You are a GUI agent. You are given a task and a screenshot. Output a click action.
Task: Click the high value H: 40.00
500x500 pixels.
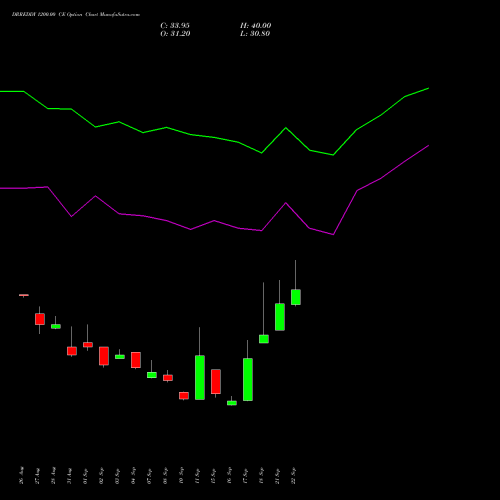click(x=256, y=26)
